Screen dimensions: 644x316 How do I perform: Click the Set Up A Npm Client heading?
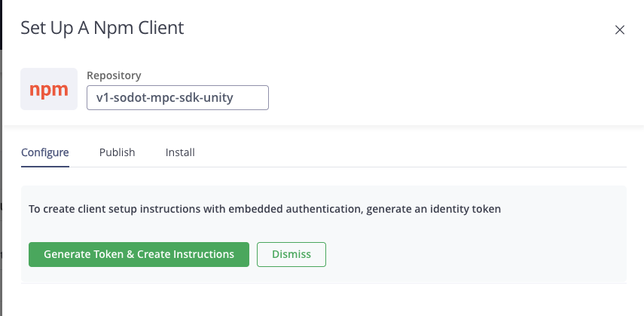(x=102, y=28)
